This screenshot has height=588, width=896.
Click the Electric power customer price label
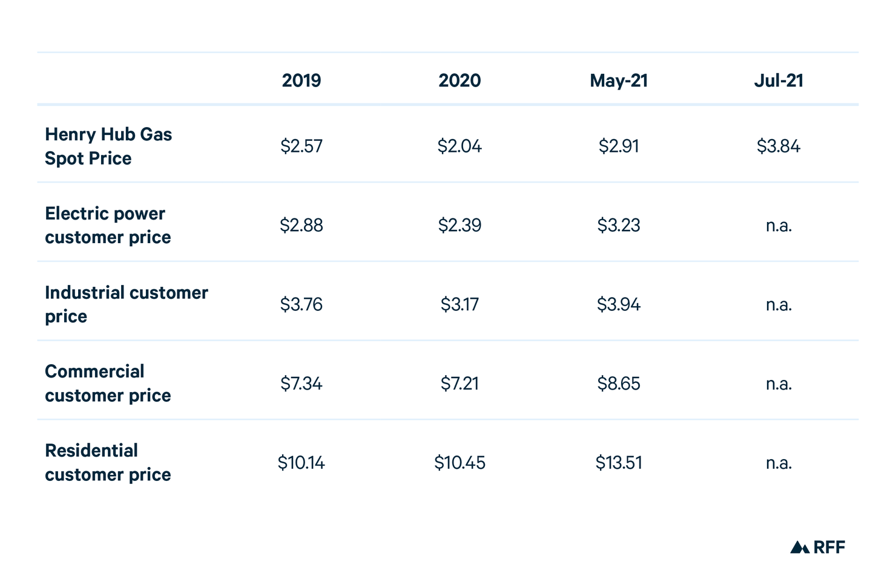tap(108, 225)
